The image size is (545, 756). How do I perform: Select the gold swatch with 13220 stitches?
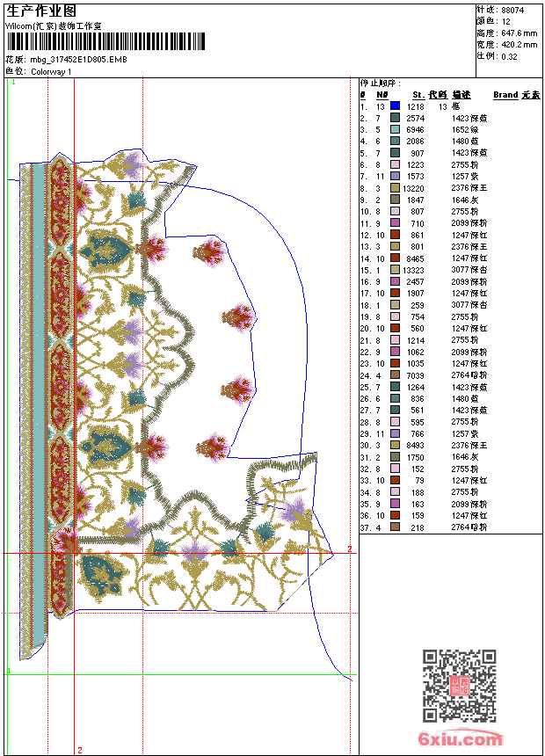395,188
